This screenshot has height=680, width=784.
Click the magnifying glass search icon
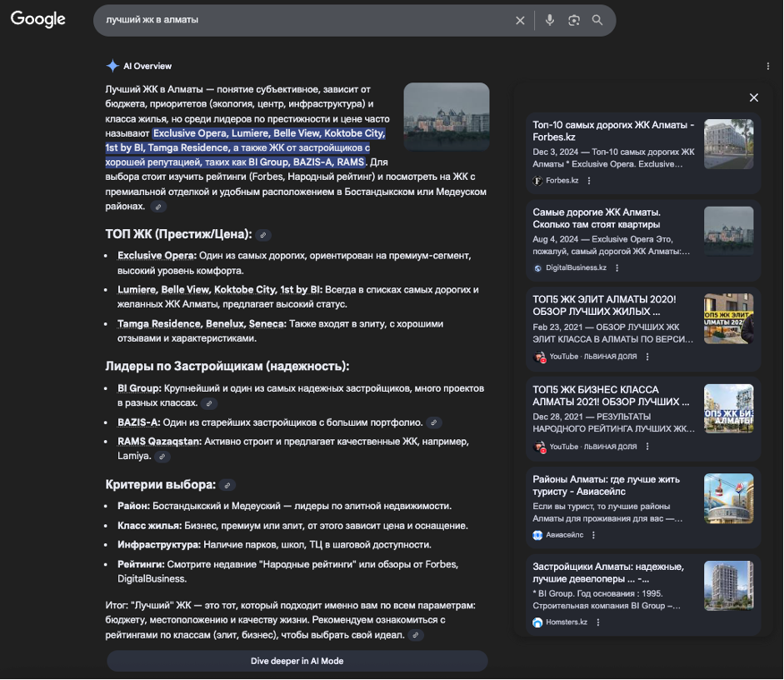click(597, 20)
